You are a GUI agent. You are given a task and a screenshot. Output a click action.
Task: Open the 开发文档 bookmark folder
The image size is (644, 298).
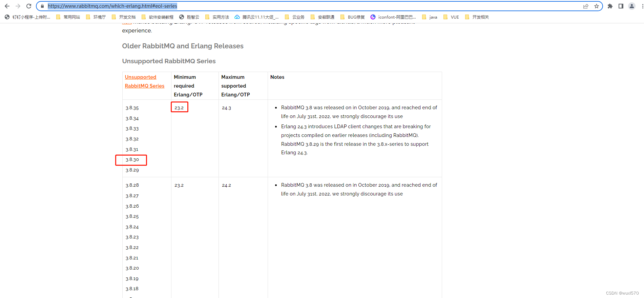[x=124, y=17]
